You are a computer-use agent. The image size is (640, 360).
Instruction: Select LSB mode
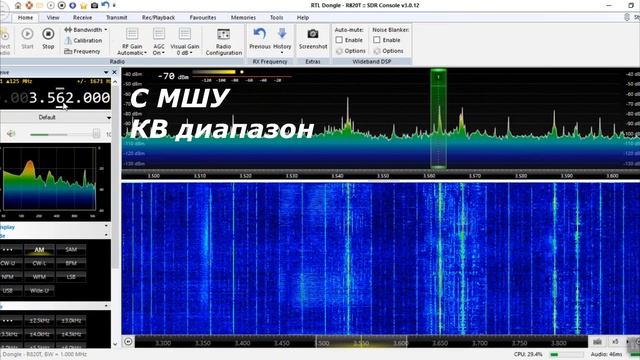tap(71, 277)
